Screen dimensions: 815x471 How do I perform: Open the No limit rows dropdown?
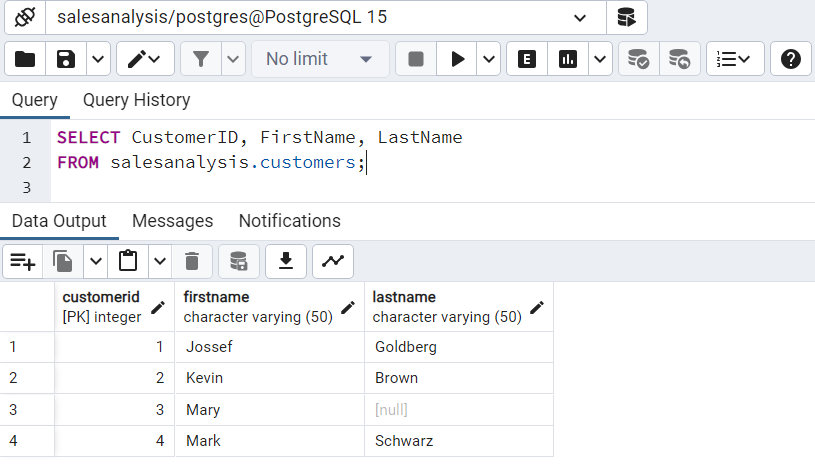320,59
